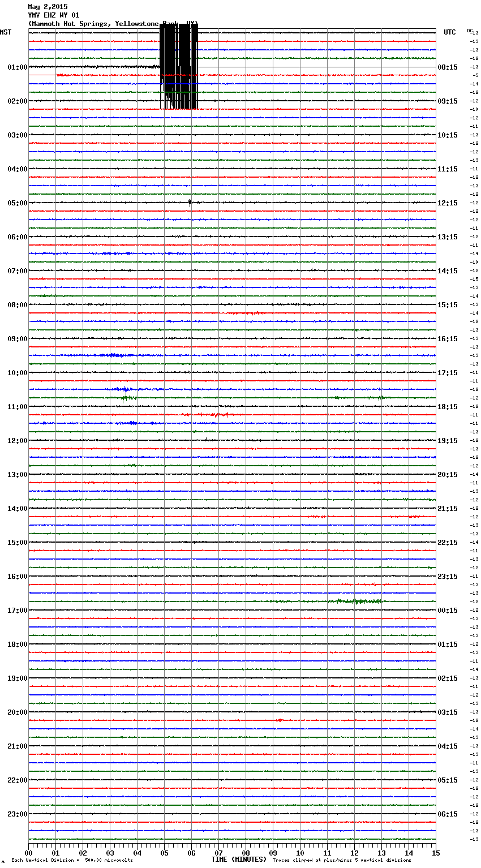This screenshot has width=481, height=868.
Task: Click the 01:15 UTC time label
Action: click(448, 644)
